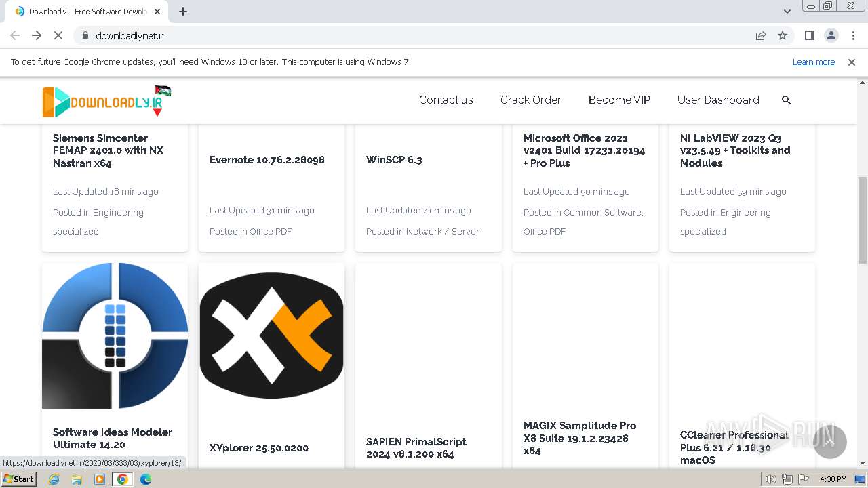Open Microsoft Office 2021 v2401 post

584,150
